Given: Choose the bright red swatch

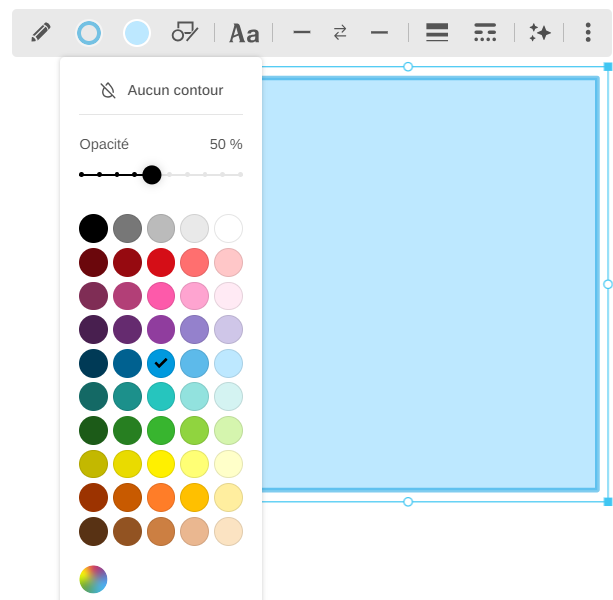Looking at the screenshot, I should click(161, 262).
